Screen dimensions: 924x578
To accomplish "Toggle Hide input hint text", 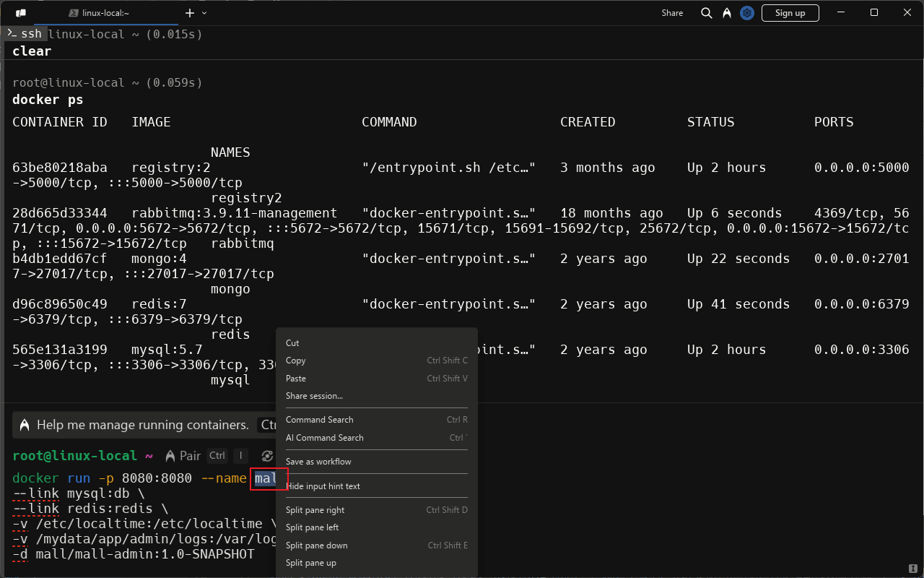I will 323,486.
